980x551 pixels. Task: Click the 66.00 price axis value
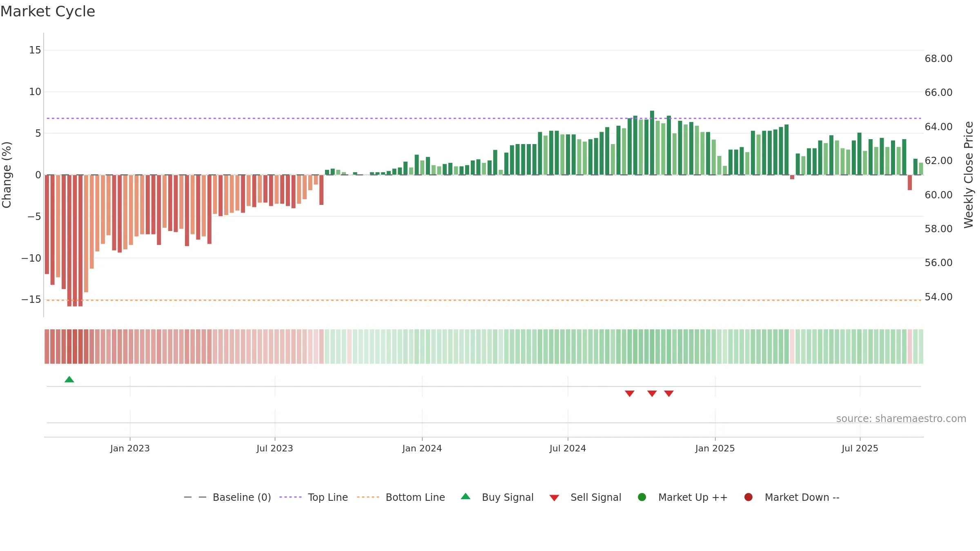(x=938, y=93)
